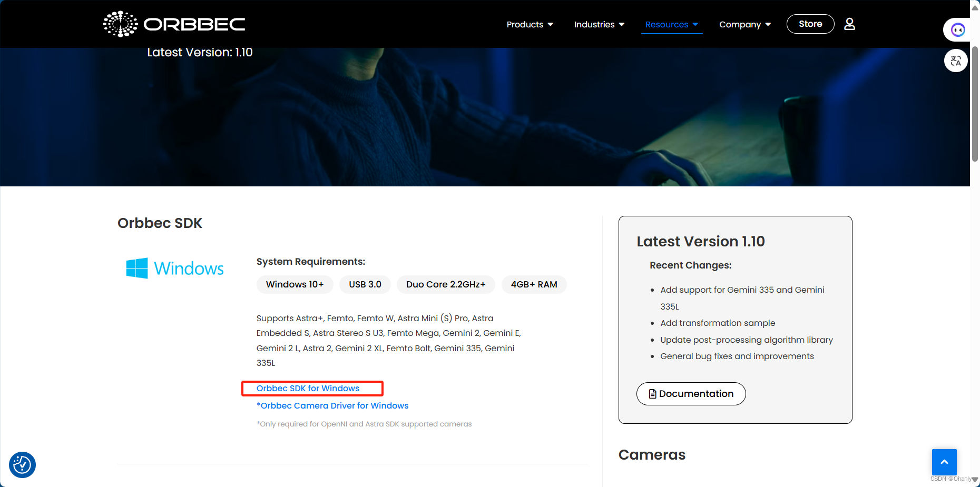Click the language translate icon
The width and height of the screenshot is (980, 487).
tap(956, 61)
